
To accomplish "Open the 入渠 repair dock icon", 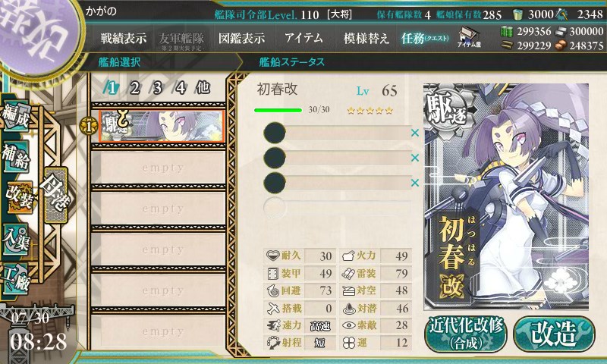I will (16, 240).
